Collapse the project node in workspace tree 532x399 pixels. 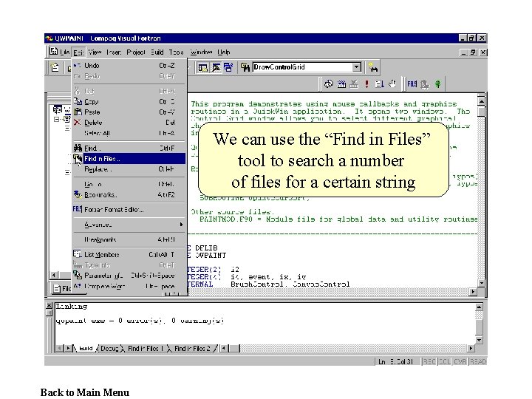pos(57,119)
